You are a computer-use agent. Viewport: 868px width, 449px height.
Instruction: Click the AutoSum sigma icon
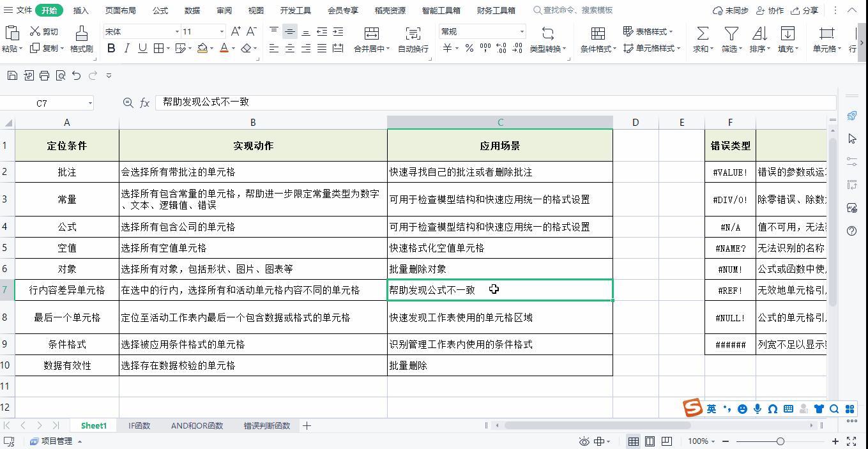click(x=703, y=33)
